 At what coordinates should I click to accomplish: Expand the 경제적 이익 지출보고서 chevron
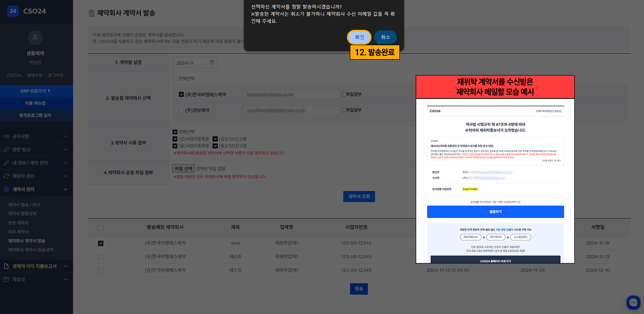click(x=65, y=266)
